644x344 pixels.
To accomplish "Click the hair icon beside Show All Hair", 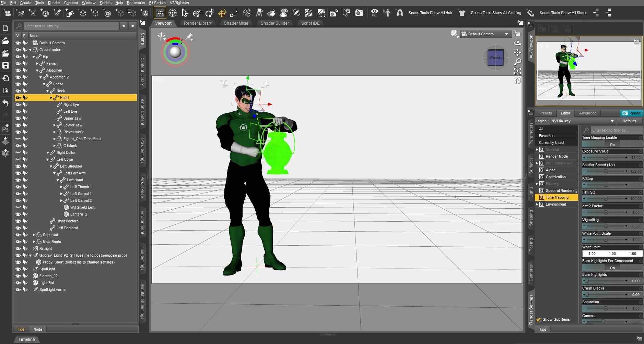I will [400, 13].
